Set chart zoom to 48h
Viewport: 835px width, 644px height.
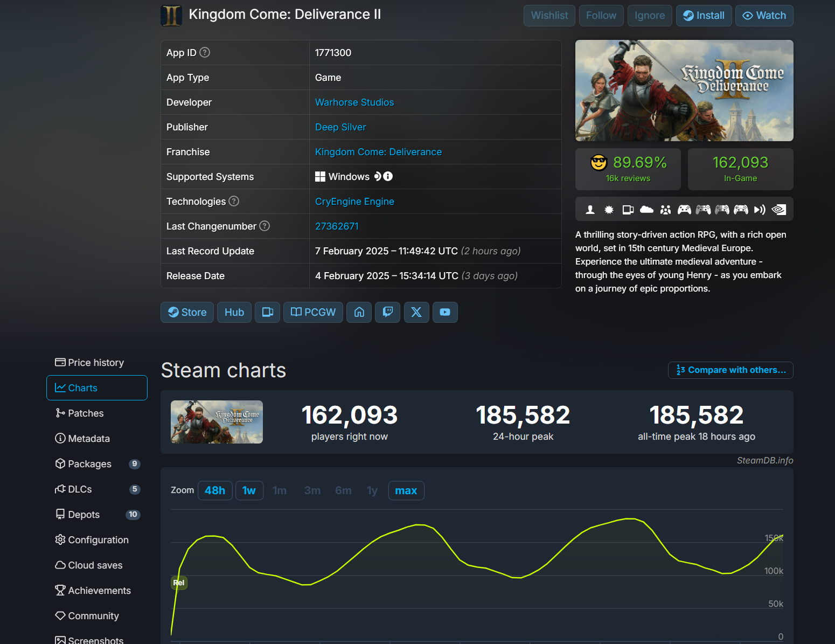(x=215, y=490)
